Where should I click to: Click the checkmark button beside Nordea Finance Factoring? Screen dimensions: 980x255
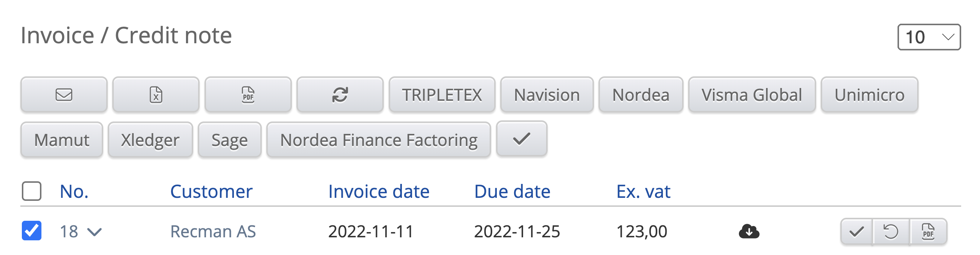coord(522,139)
